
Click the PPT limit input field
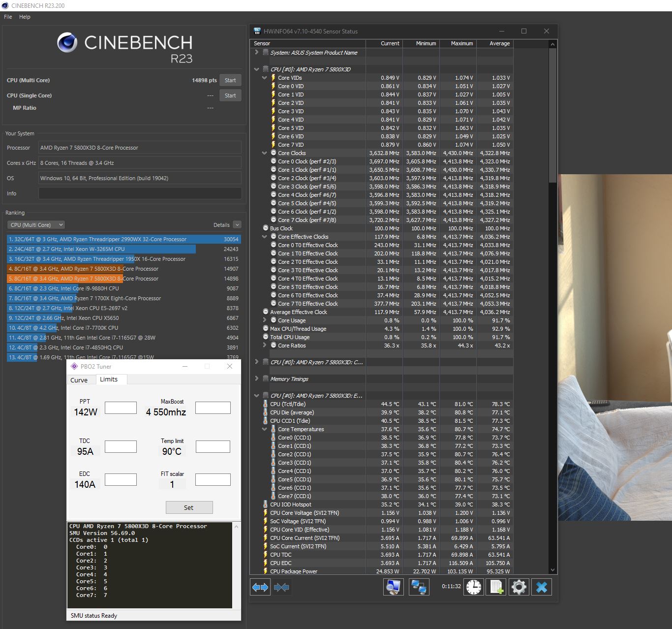[x=121, y=408]
